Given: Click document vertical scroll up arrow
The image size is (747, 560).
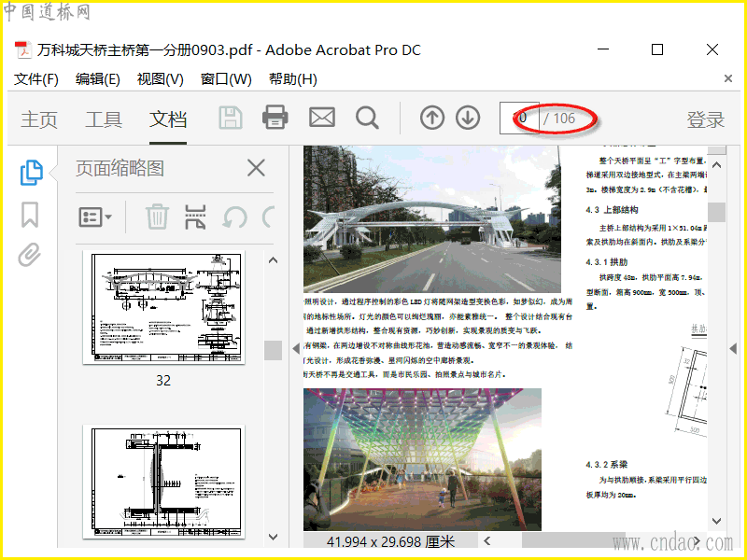Looking at the screenshot, I should 716,165.
